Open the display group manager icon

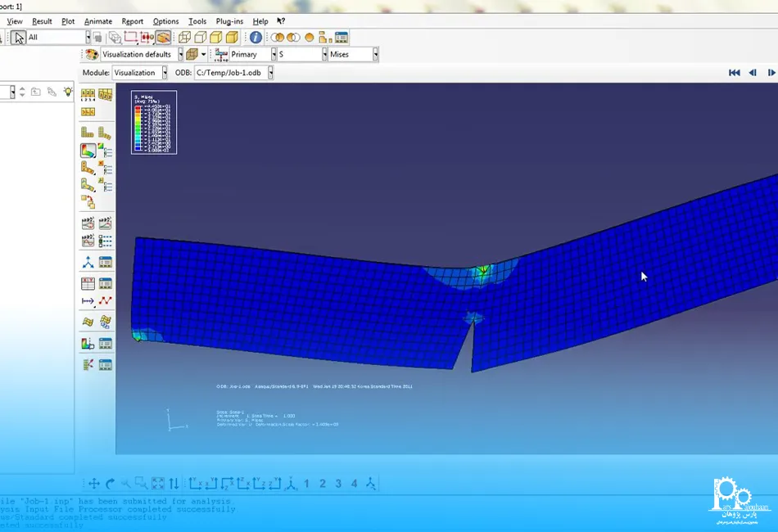[x=341, y=37]
